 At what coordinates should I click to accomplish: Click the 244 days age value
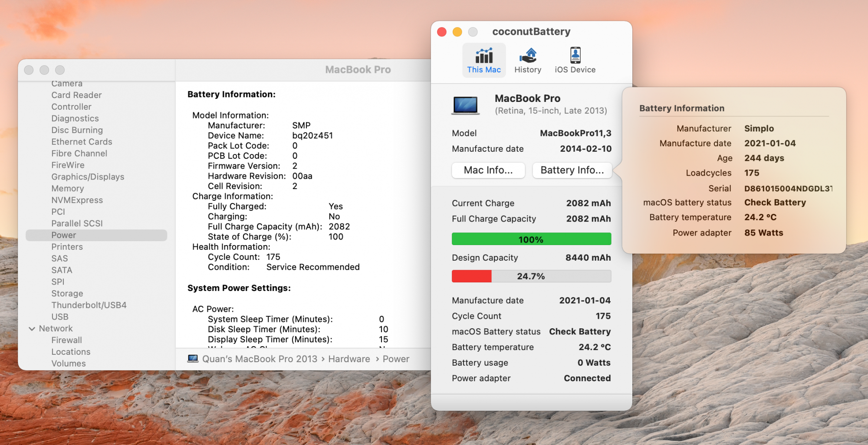pos(764,158)
